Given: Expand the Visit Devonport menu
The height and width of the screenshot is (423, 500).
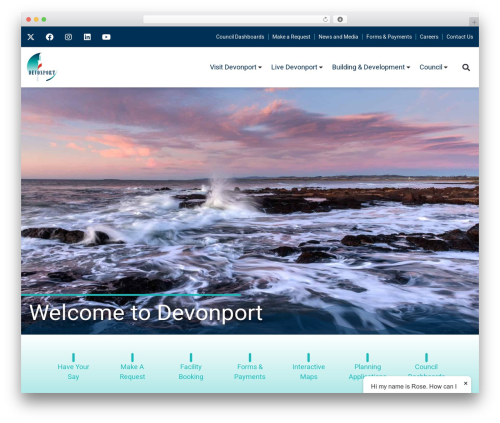Looking at the screenshot, I should tap(236, 67).
